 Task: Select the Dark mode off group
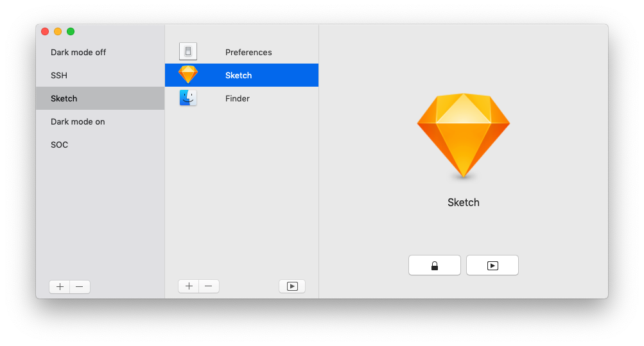point(100,52)
